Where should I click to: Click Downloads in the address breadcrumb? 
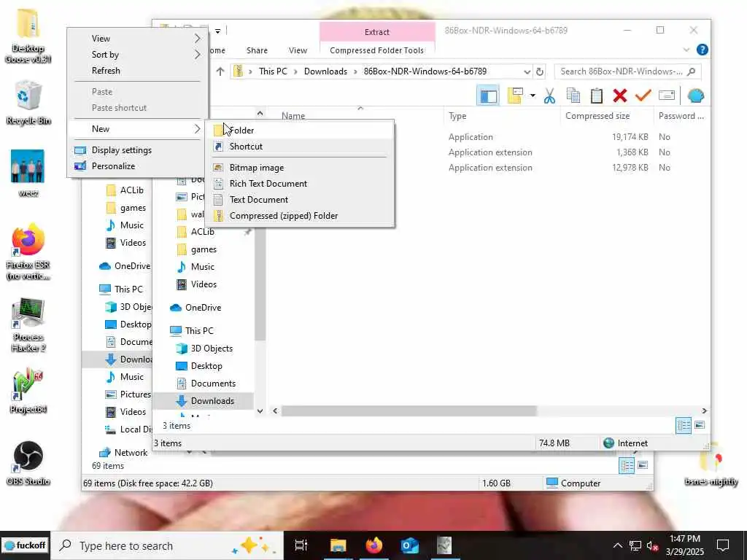point(325,71)
